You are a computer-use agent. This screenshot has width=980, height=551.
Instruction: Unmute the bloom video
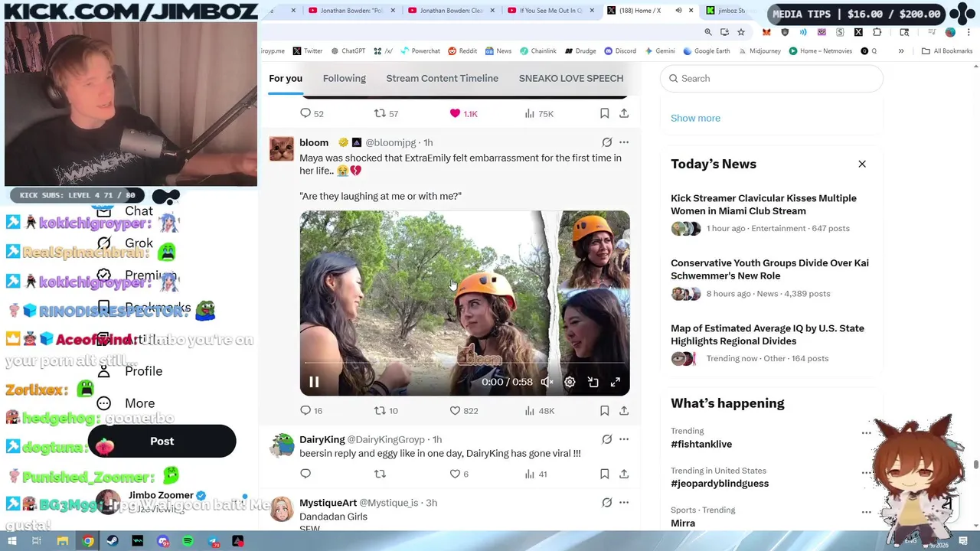click(x=547, y=382)
